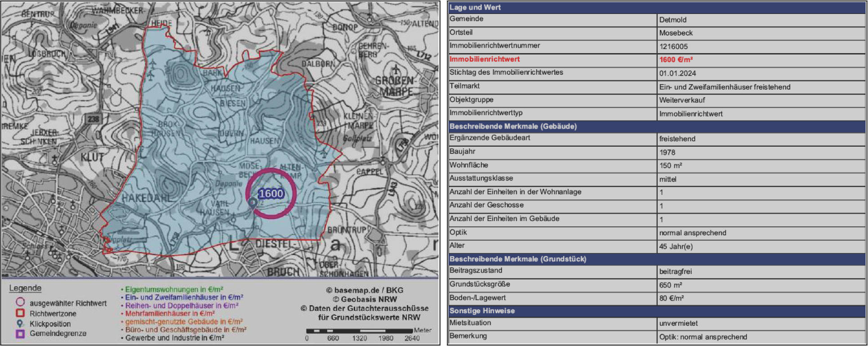
Task: Select legend entry 'Reihen- und Doppelhäuser in €/m²'
Action: (x=182, y=306)
